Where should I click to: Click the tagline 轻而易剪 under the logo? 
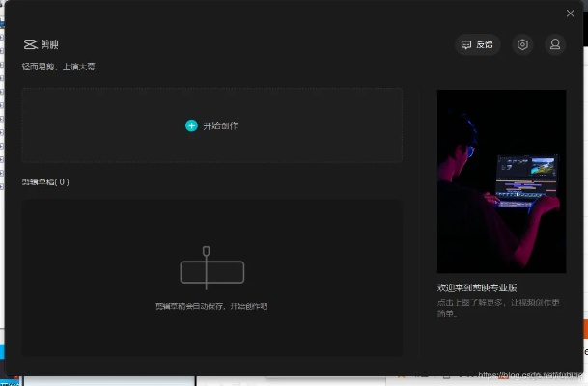(58, 67)
